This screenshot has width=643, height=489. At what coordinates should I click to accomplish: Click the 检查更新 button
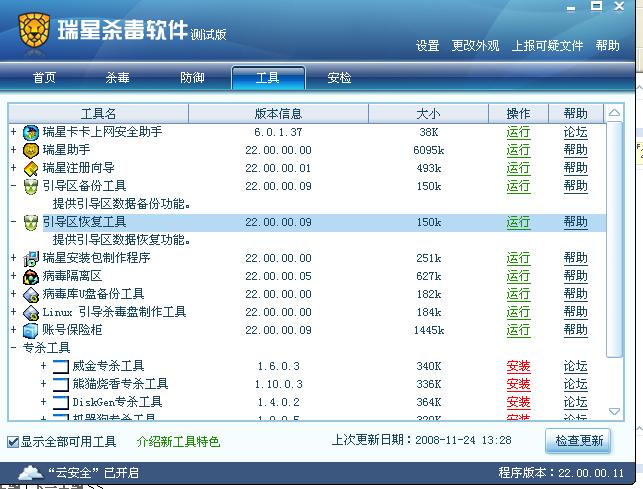tap(578, 441)
